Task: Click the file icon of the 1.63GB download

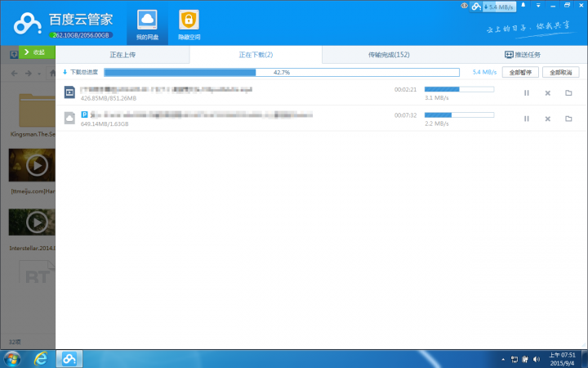Action: point(69,118)
